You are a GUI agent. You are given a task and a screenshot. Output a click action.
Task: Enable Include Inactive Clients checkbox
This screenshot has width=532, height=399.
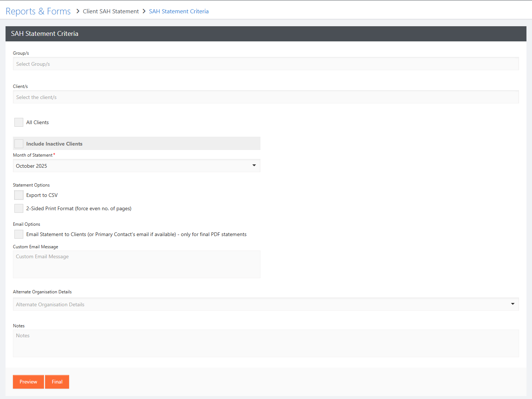pos(19,144)
